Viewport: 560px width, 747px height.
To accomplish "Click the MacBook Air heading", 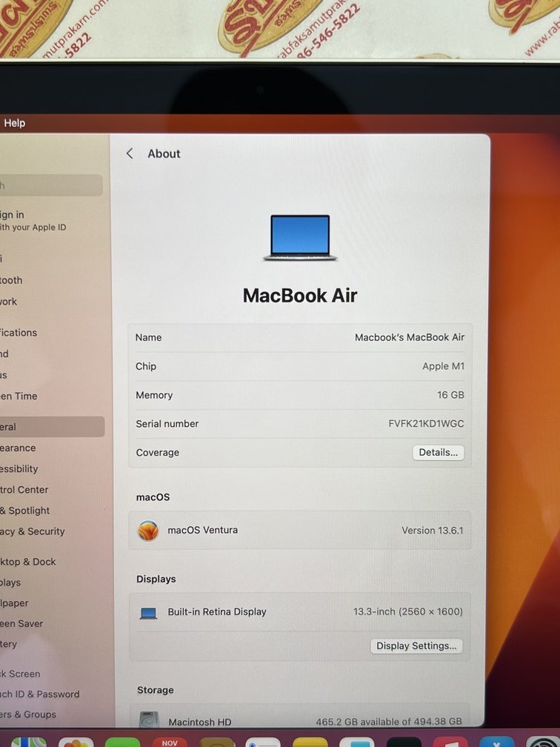I will 300,296.
